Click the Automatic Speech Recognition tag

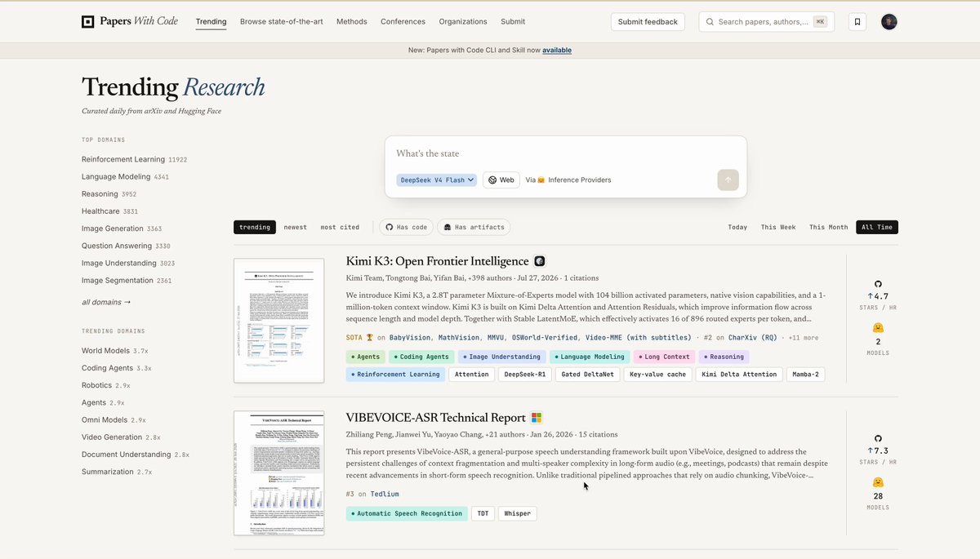(408, 513)
